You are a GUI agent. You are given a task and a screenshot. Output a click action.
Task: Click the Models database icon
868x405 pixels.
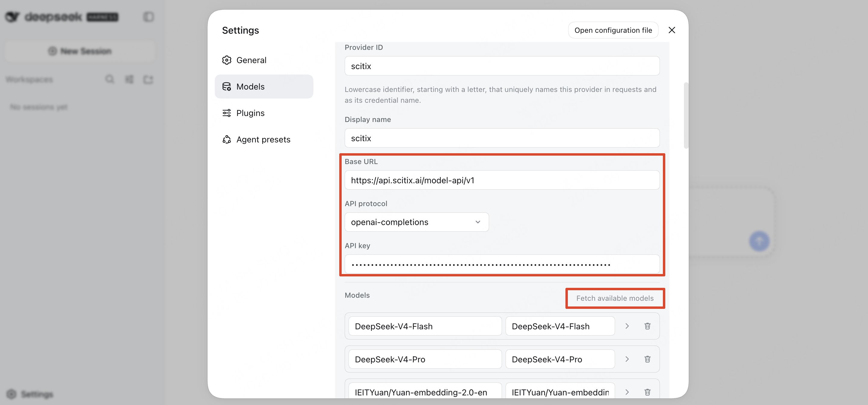click(x=227, y=87)
